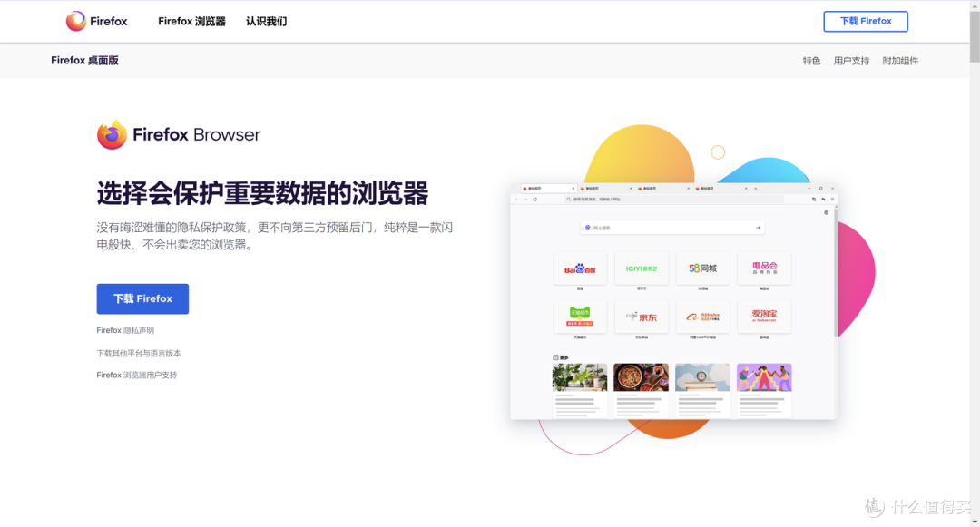The height and width of the screenshot is (527, 980).
Task: Click the dancing people illustration card
Action: click(764, 390)
